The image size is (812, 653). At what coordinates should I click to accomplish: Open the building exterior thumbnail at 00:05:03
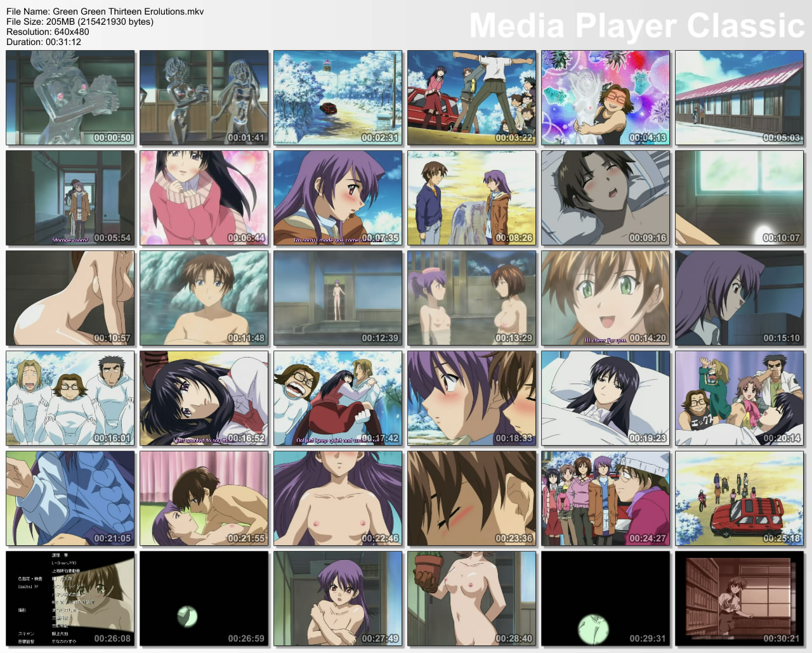[x=740, y=98]
